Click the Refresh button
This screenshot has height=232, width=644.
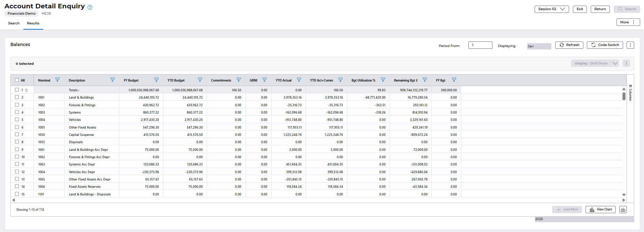pos(569,45)
